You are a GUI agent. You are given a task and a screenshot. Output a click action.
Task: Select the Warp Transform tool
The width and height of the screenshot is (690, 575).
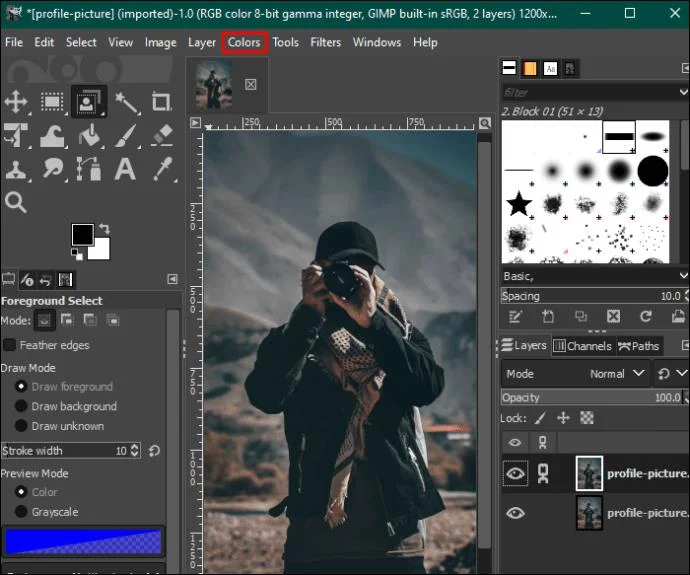click(x=52, y=135)
